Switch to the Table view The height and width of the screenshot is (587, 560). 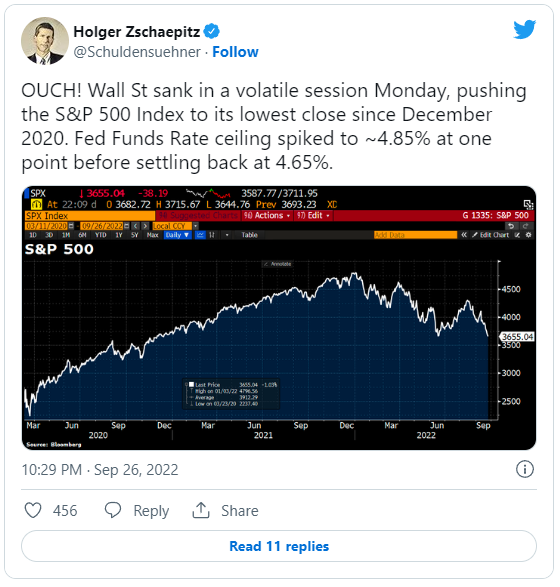coord(249,235)
